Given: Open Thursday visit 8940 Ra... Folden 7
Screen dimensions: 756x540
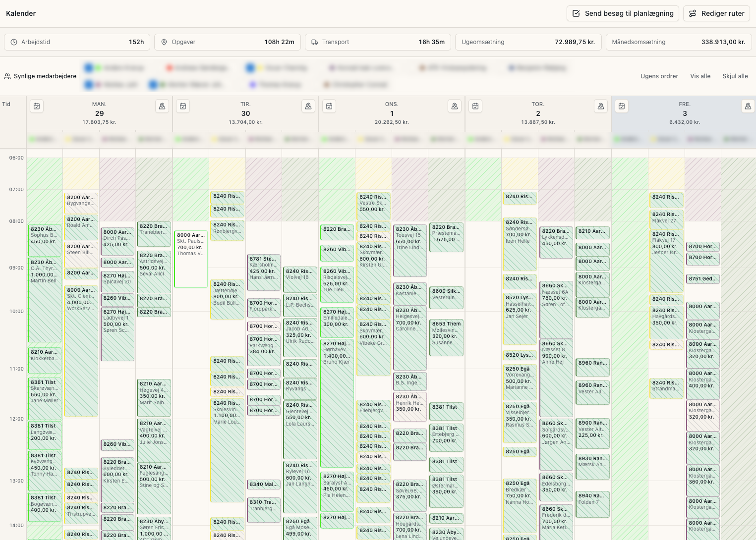Looking at the screenshot, I should pos(592,504).
